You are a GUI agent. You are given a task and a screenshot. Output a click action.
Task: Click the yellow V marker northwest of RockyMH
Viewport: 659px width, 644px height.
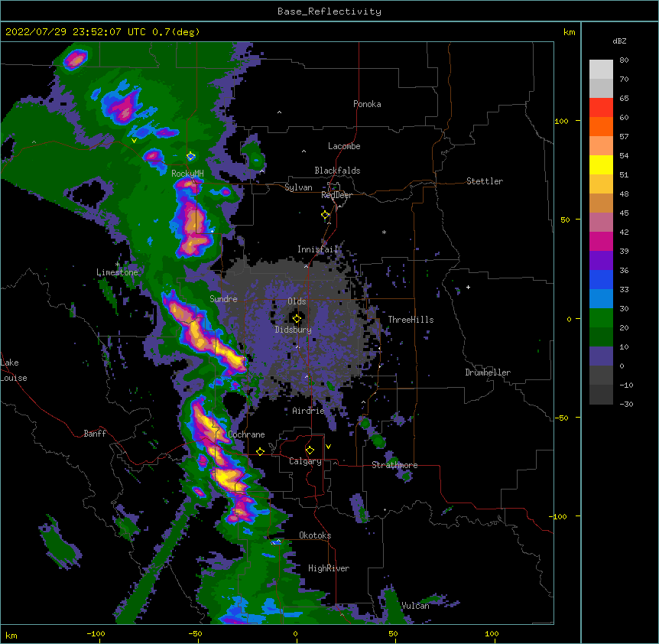click(x=134, y=141)
